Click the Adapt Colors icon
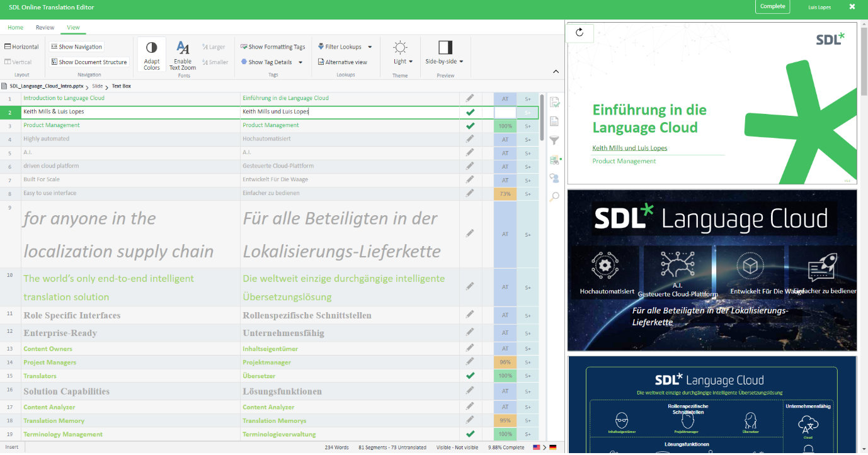The image size is (868, 455). coord(152,48)
